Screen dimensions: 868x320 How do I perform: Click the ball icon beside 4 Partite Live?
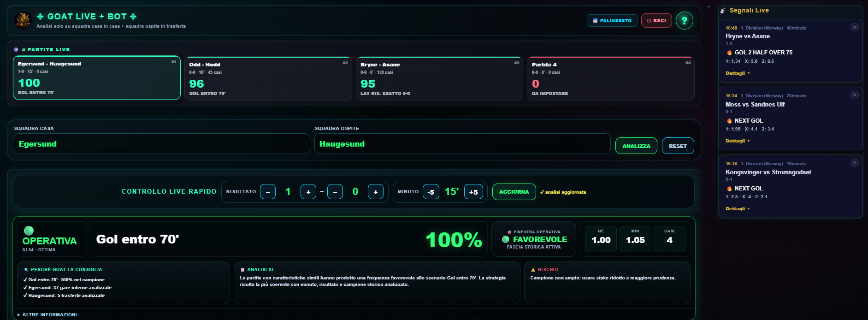(x=17, y=49)
